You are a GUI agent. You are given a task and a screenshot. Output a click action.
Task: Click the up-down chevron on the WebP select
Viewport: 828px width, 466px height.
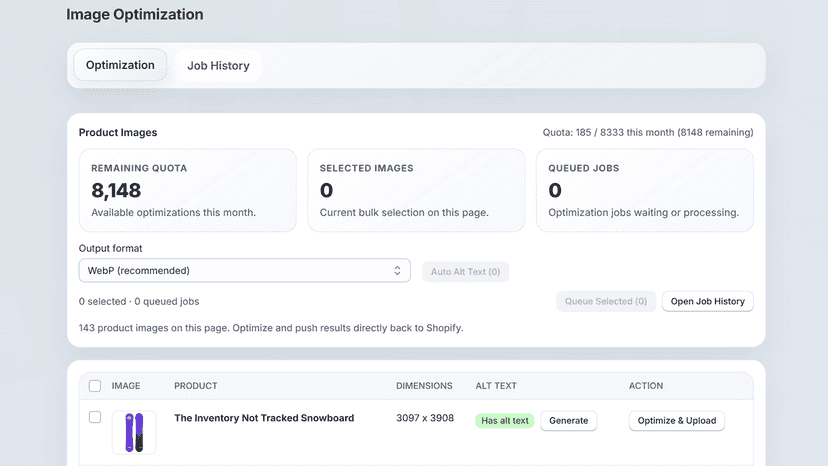[x=397, y=271]
